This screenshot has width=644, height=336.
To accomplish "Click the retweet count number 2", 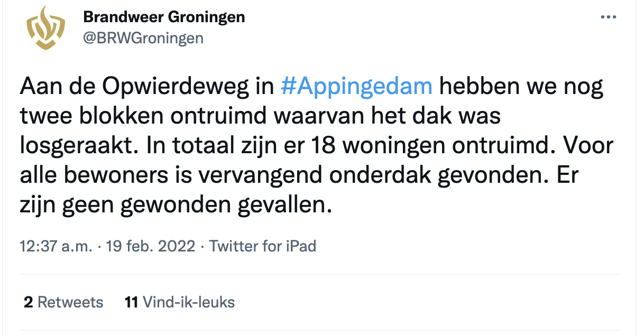I will click(28, 302).
